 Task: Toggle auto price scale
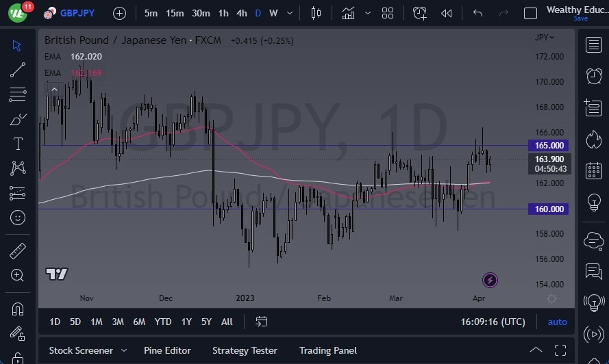(558, 322)
